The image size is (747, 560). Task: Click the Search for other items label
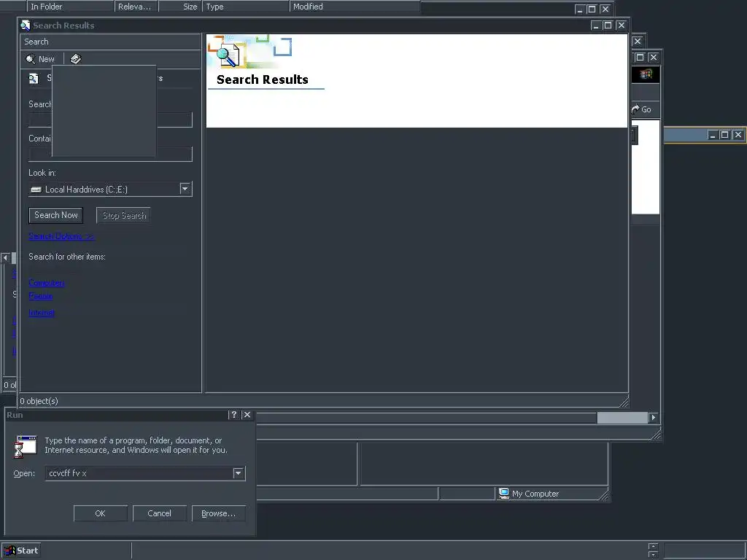[67, 257]
